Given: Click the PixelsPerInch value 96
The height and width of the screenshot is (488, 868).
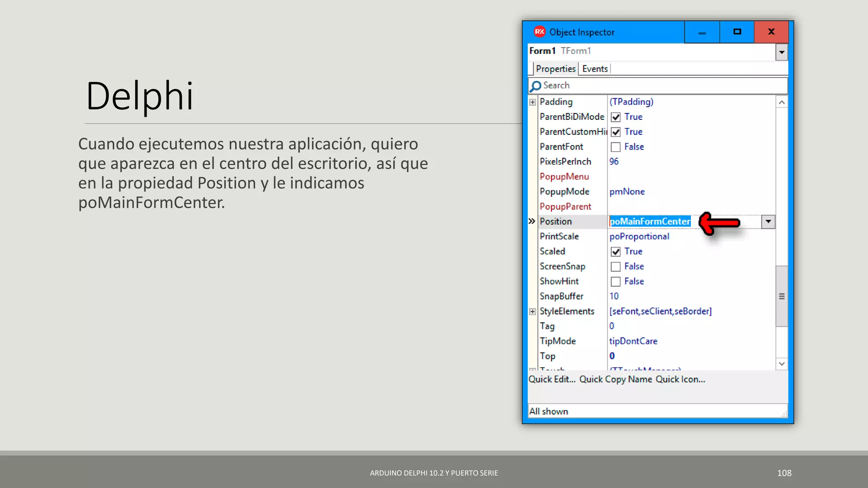Looking at the screenshot, I should [x=614, y=162].
